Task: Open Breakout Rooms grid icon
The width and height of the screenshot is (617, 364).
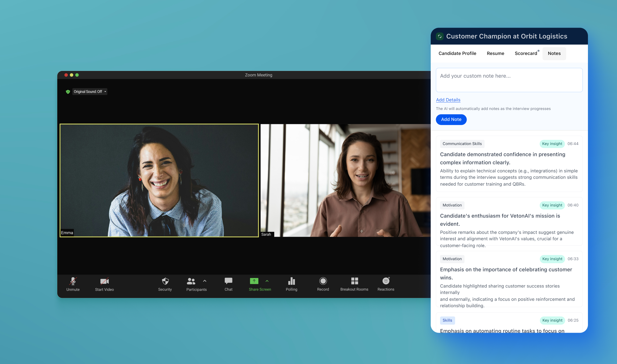Action: [x=354, y=281]
